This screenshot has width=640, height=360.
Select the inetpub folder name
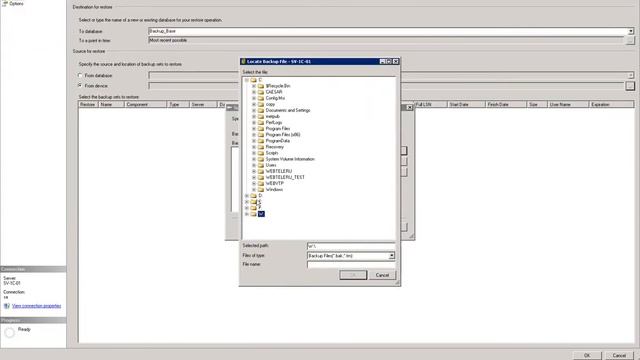coord(273,117)
